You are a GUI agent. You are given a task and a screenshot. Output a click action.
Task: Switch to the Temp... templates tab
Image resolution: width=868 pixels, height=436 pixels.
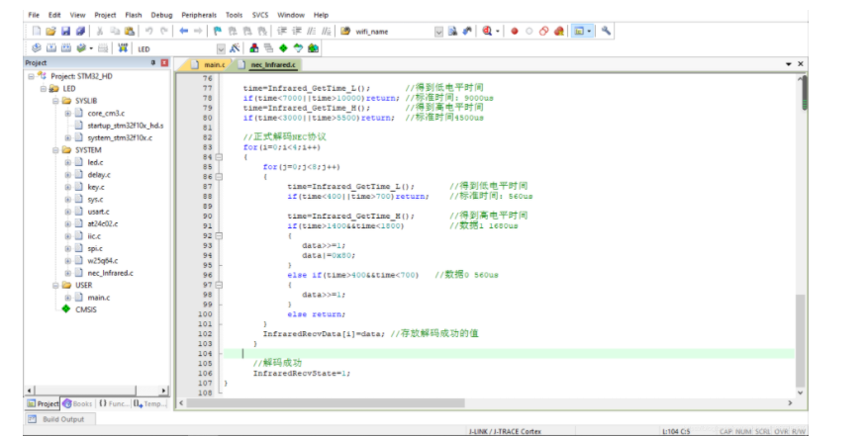[x=149, y=404]
